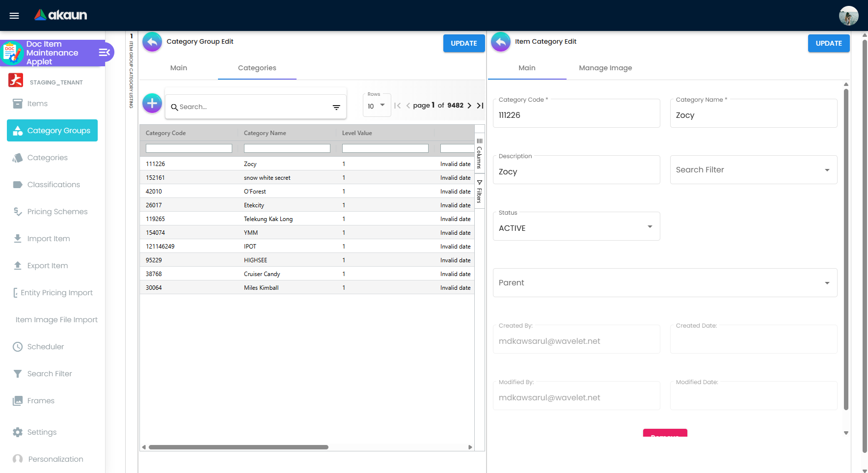Open the Status dropdown
Image resolution: width=868 pixels, height=473 pixels.
[x=576, y=227]
